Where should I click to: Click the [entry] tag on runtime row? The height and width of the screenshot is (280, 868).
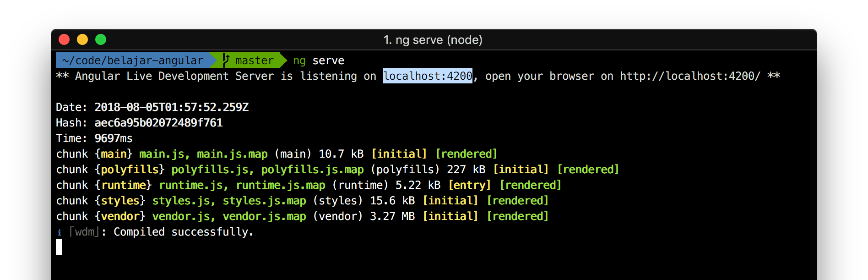[x=469, y=185]
